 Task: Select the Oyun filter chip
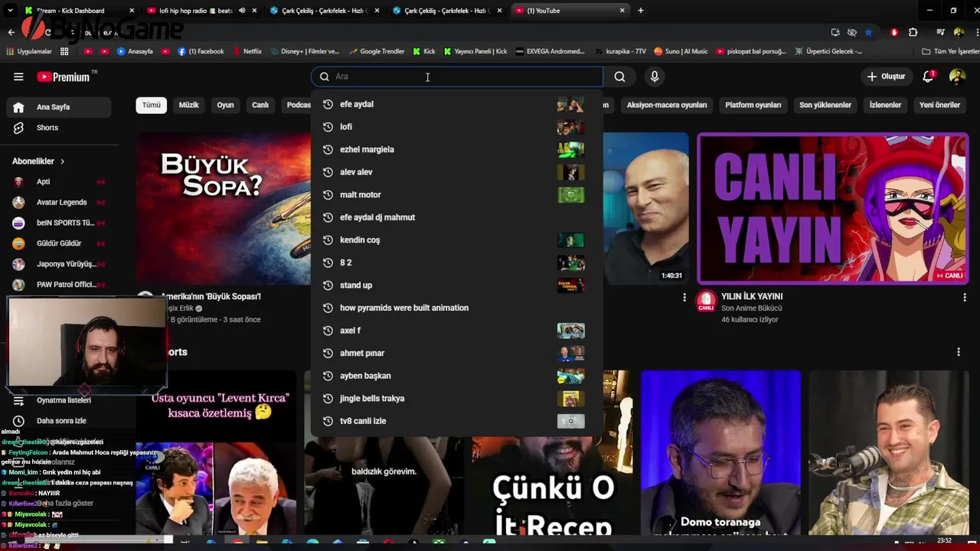(x=225, y=105)
